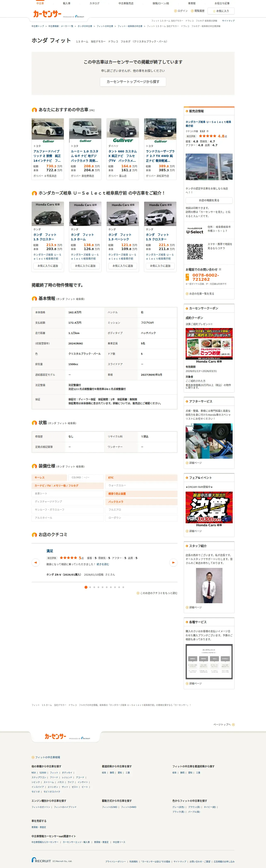Click the staff member photo

tap(209, 586)
